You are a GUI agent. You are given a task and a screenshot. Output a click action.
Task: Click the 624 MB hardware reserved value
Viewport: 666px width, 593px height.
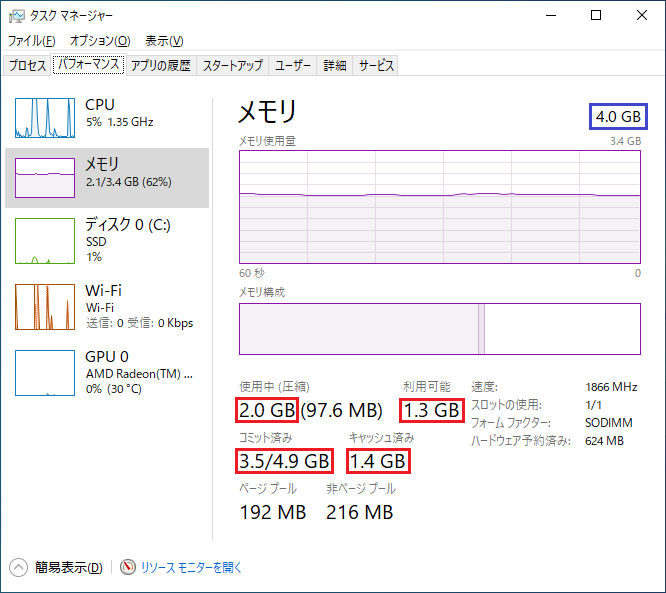pyautogui.click(x=604, y=441)
